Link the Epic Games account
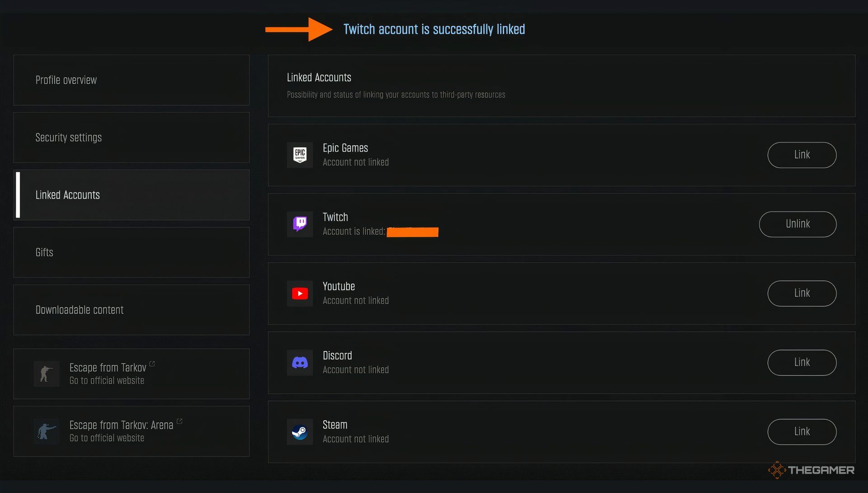 tap(802, 155)
